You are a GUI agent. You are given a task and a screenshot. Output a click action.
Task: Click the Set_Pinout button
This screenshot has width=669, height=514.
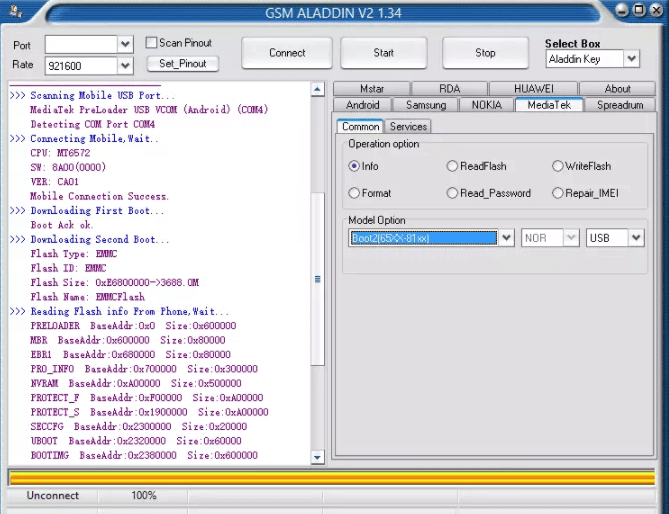(183, 64)
